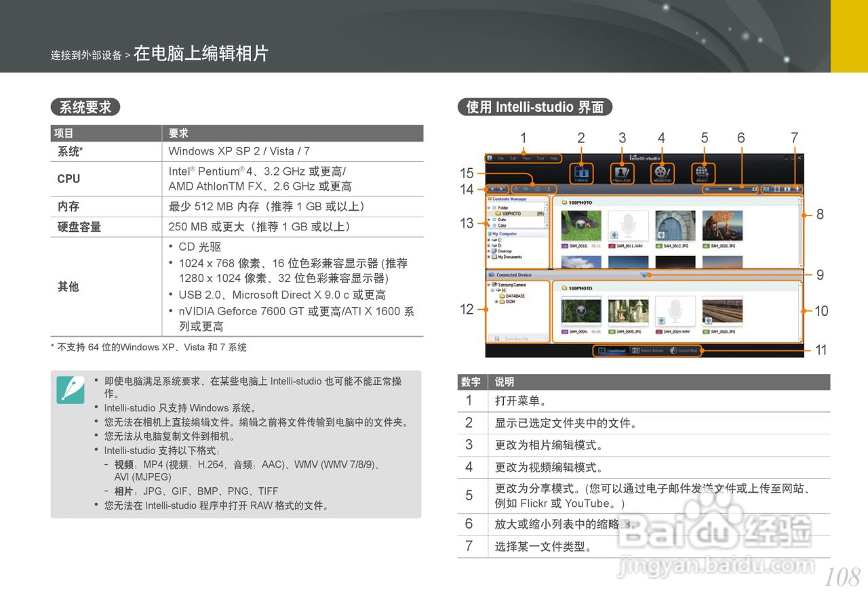Select SAM_0026.JPG thumbnail in camera pane
The height and width of the screenshot is (614, 868).
click(x=722, y=310)
